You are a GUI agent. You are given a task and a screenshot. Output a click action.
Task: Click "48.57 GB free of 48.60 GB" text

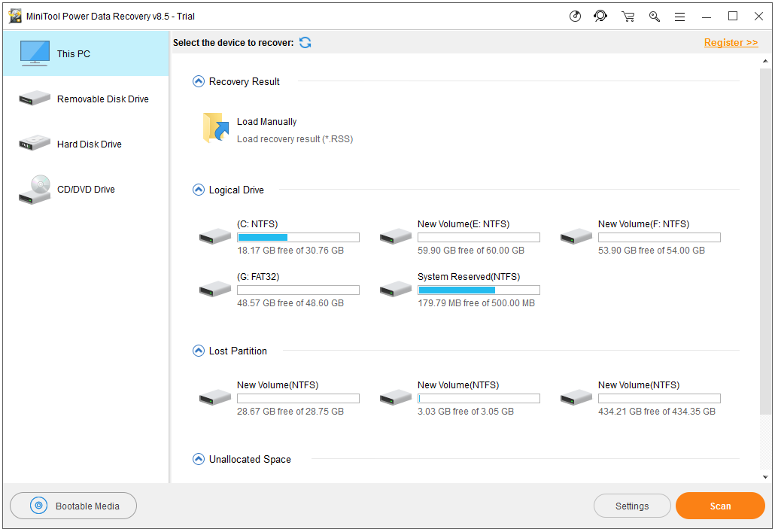[290, 303]
